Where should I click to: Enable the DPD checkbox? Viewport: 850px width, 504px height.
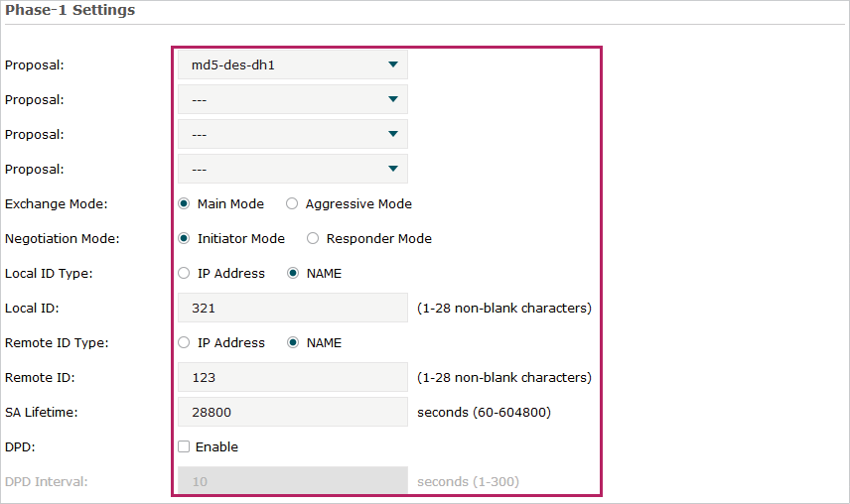coord(184,447)
